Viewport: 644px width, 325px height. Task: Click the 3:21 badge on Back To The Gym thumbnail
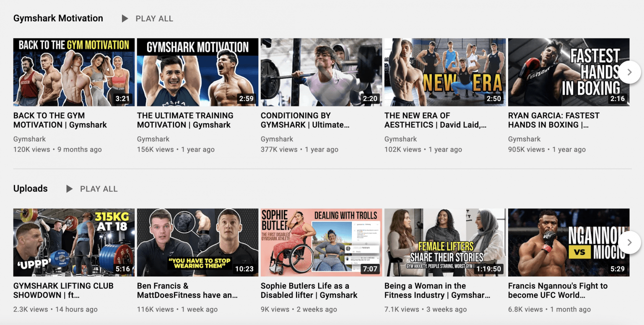pyautogui.click(x=121, y=100)
